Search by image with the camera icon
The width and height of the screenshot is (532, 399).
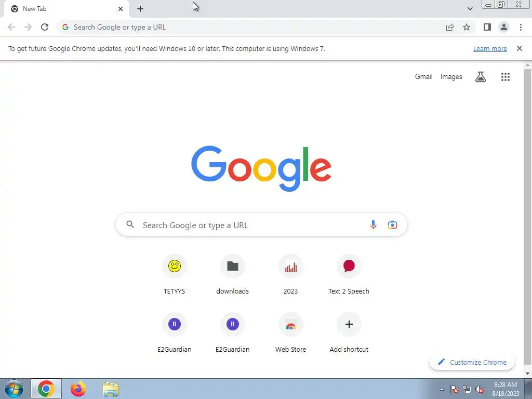(393, 224)
